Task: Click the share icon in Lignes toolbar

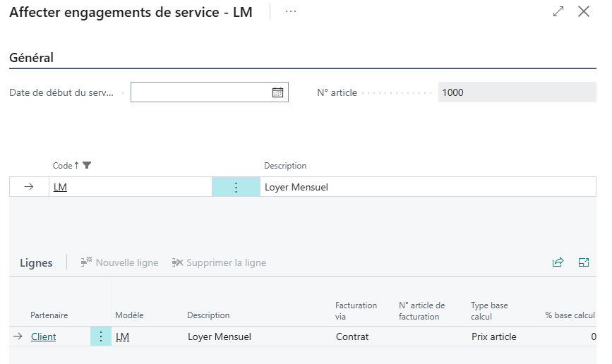Action: coord(558,262)
